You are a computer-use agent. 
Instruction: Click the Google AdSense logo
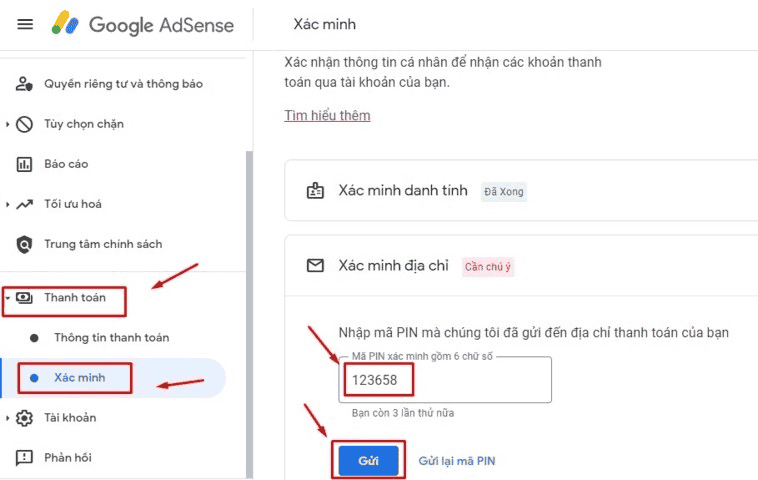coord(143,24)
